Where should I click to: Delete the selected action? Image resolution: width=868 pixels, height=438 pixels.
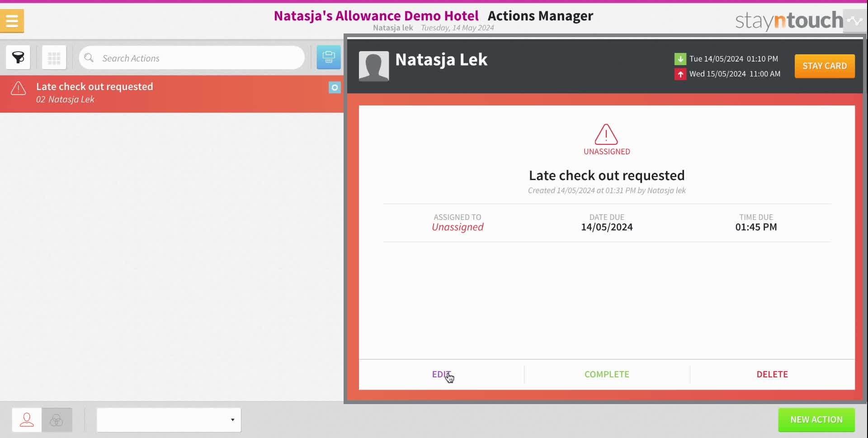772,374
